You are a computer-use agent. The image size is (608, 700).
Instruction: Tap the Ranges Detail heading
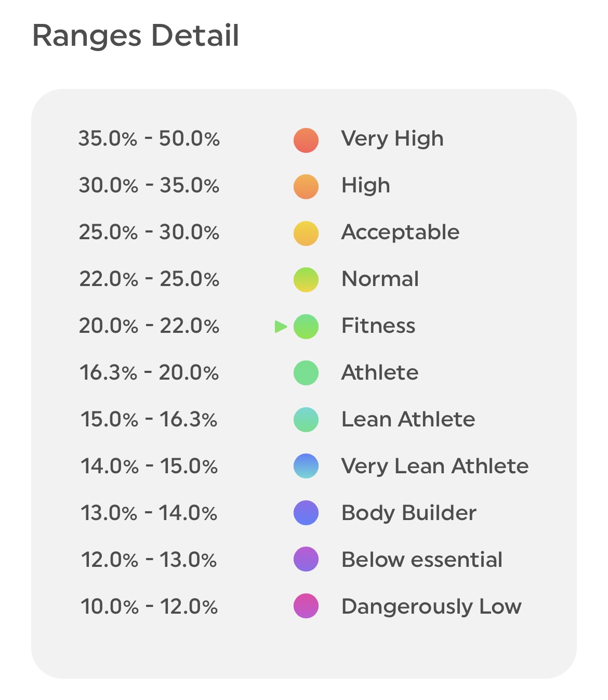tap(136, 36)
